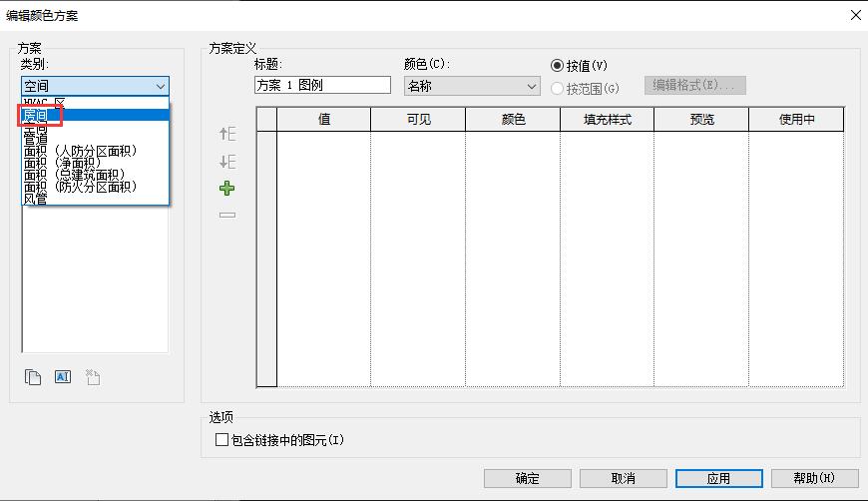Click the 标题 field containing 方案 1 图例
868x501 pixels.
point(322,85)
